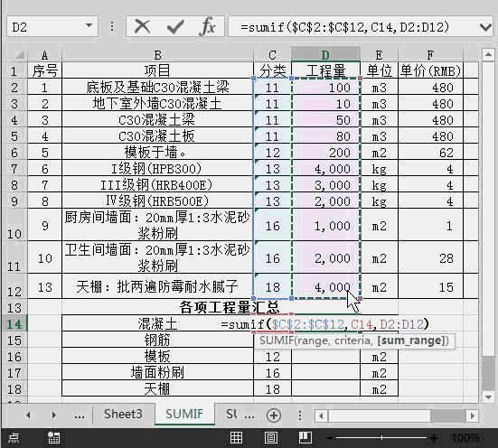This screenshot has height=448, width=498.
Task: Select column F header
Action: [x=430, y=55]
